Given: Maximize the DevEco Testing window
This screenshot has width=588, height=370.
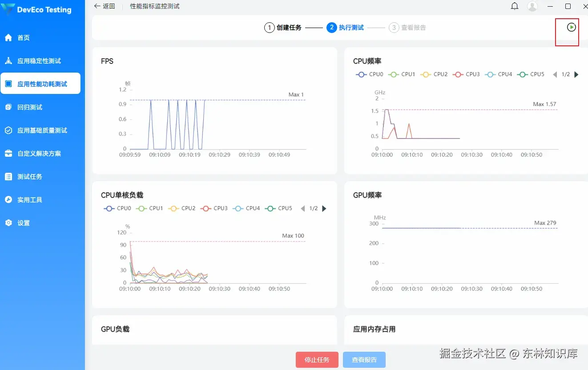Looking at the screenshot, I should (x=568, y=6).
